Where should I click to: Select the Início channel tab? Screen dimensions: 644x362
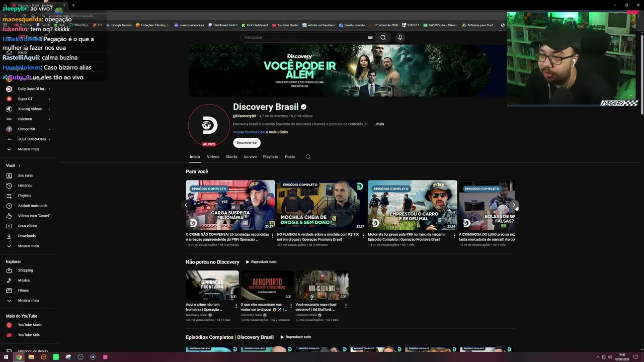pyautogui.click(x=195, y=157)
